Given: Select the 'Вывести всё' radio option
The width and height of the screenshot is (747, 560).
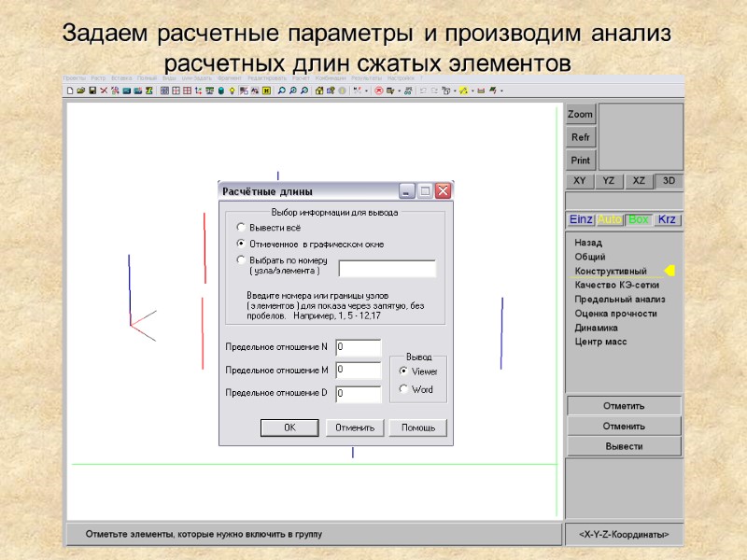Looking at the screenshot, I should (241, 227).
